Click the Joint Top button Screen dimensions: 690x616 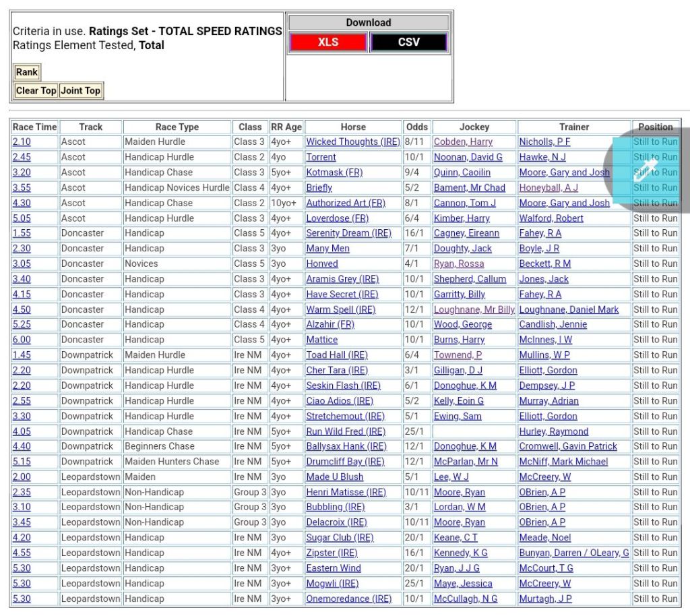80,90
